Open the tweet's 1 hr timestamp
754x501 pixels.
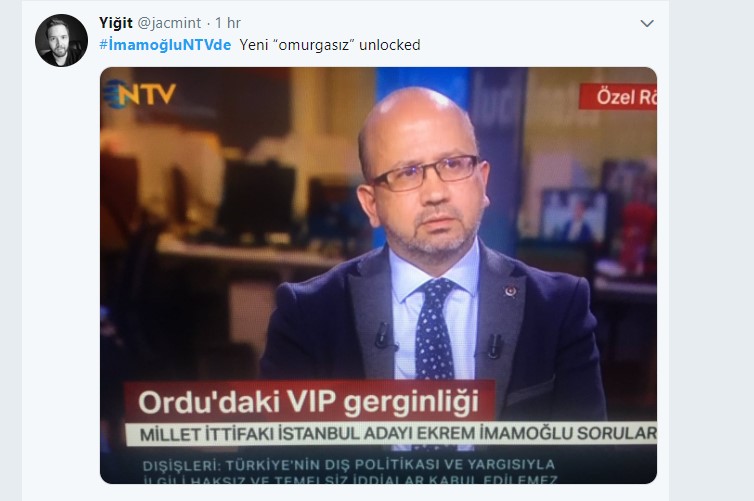[x=228, y=23]
